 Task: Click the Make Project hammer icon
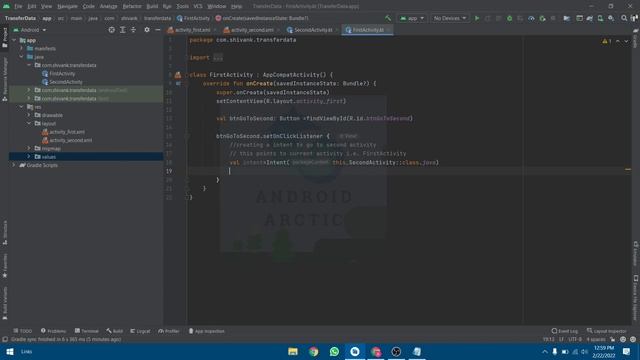pos(388,18)
